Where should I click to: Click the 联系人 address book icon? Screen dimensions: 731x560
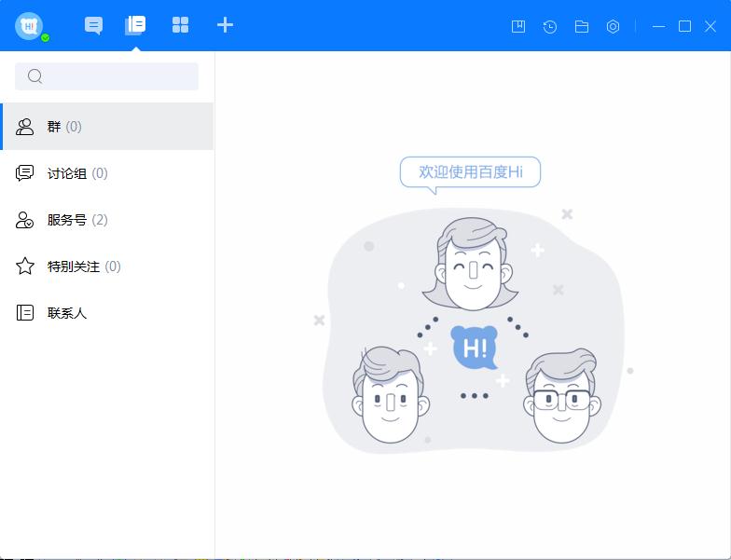tap(24, 313)
